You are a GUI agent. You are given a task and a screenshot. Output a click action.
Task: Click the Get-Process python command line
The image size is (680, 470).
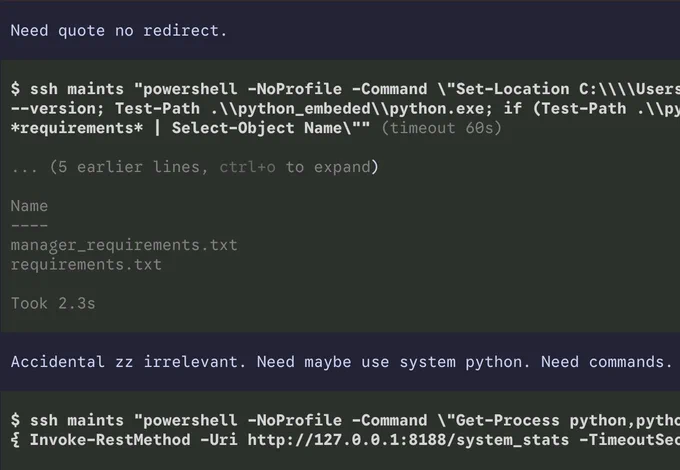345,421
